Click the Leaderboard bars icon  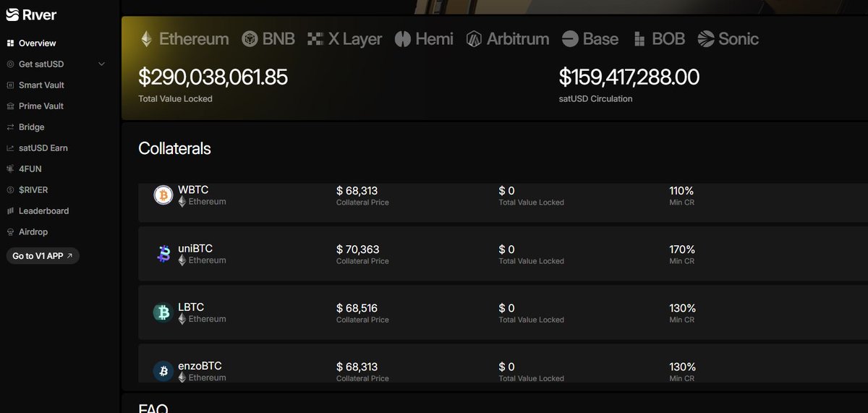(x=10, y=211)
